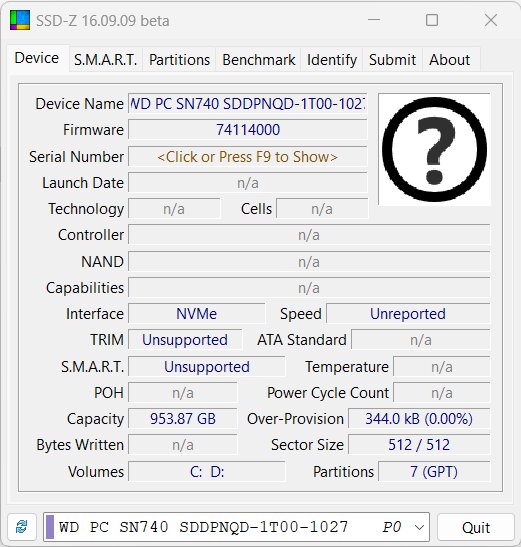Click the Speed value Unreported

coord(408,314)
